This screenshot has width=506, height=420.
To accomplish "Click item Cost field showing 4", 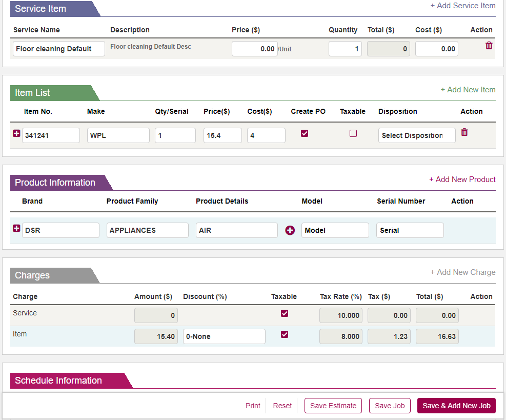I will point(266,135).
